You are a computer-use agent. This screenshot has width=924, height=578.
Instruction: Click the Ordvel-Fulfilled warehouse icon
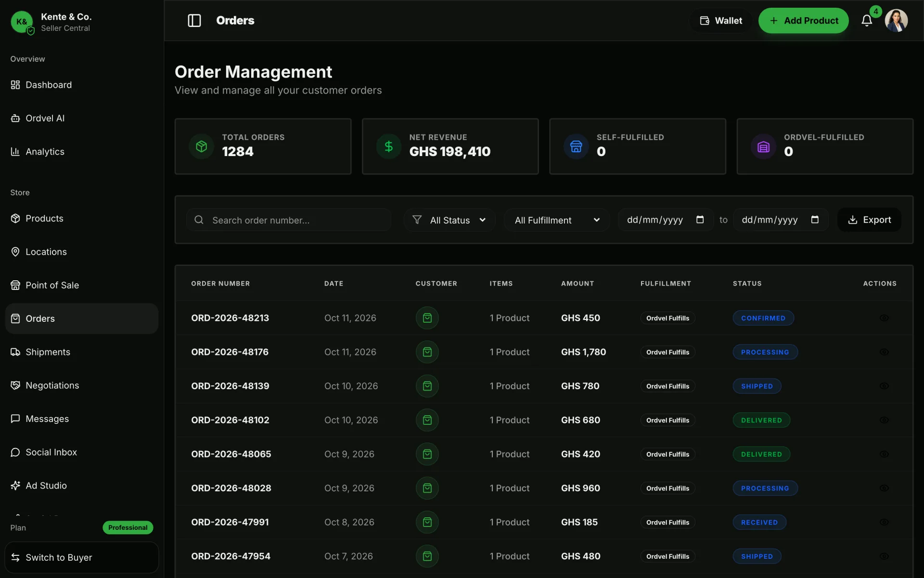pyautogui.click(x=763, y=146)
